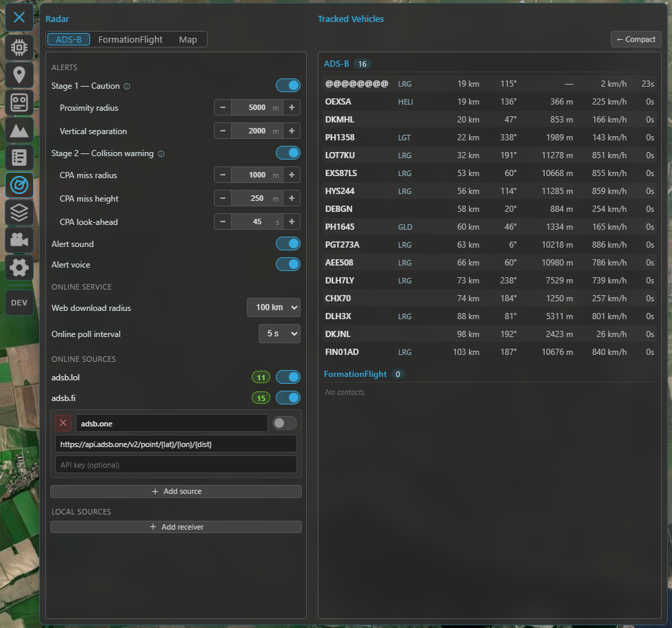The width and height of the screenshot is (672, 628).
Task: Increase Vertical separation with plus button
Action: [x=292, y=131]
